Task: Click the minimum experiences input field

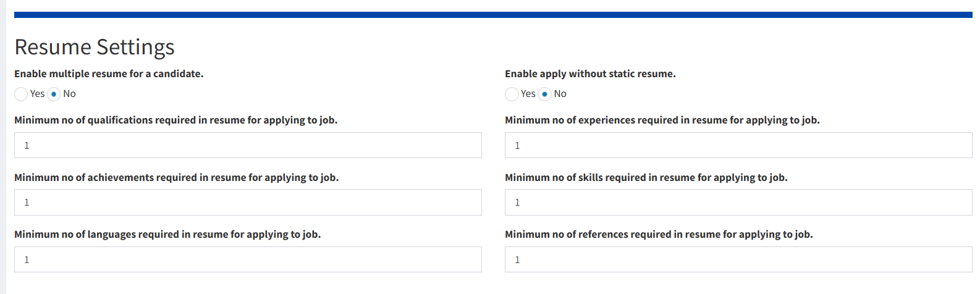Action: point(738,145)
